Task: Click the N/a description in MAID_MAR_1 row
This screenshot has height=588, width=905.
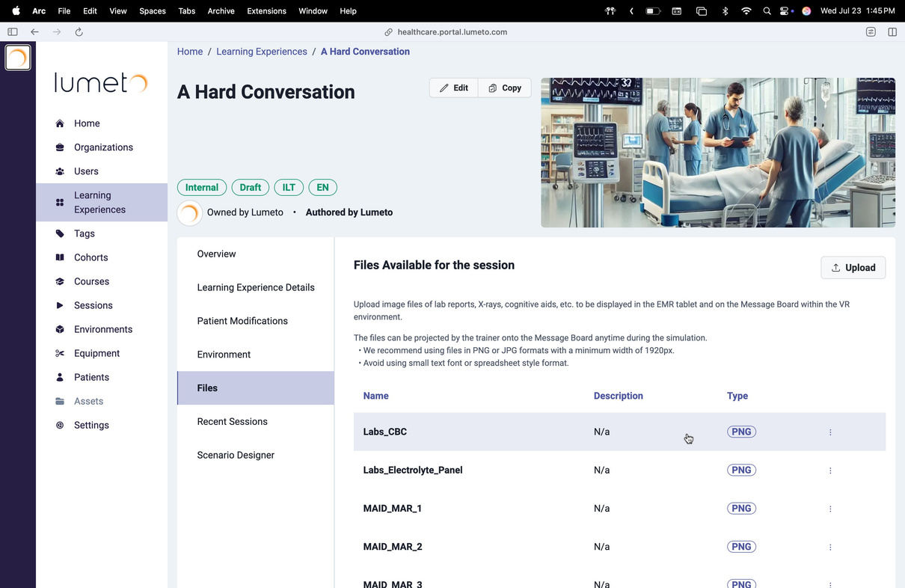Action: [x=602, y=509]
